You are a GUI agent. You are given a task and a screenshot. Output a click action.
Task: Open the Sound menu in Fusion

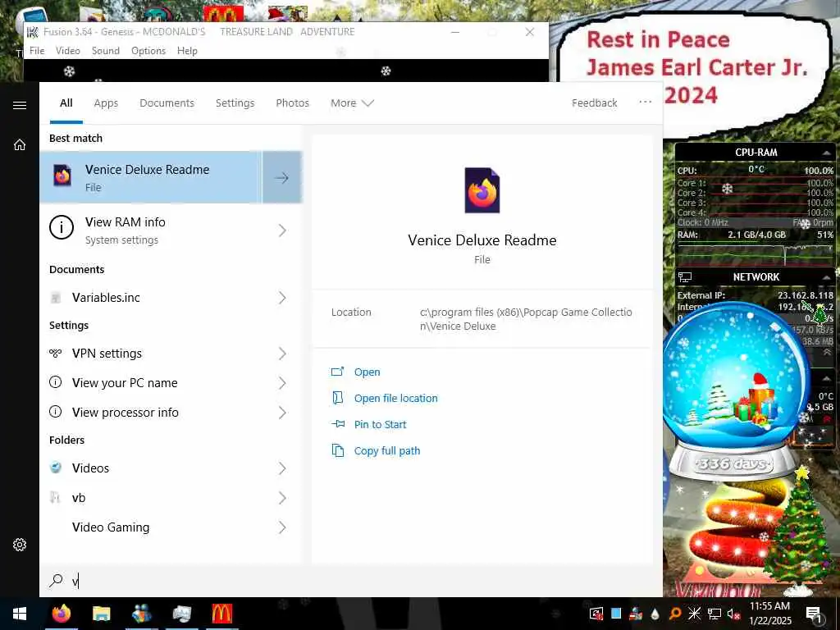point(106,51)
